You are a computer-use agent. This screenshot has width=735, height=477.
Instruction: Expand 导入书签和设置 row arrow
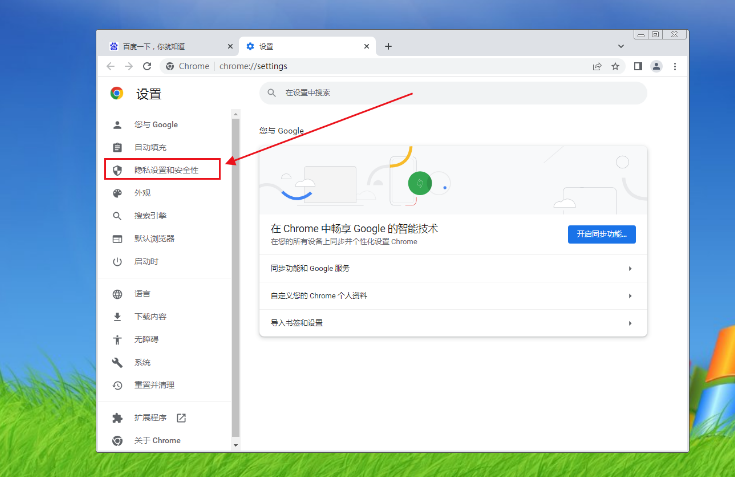coord(630,323)
